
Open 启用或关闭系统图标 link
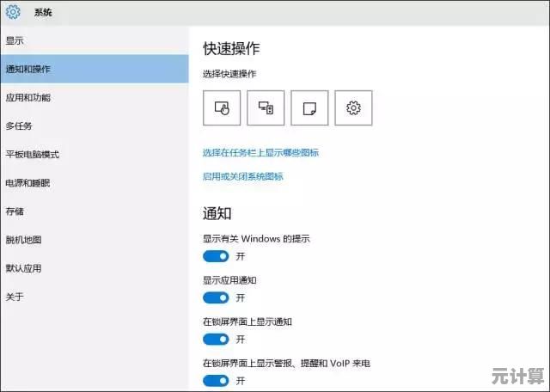242,177
